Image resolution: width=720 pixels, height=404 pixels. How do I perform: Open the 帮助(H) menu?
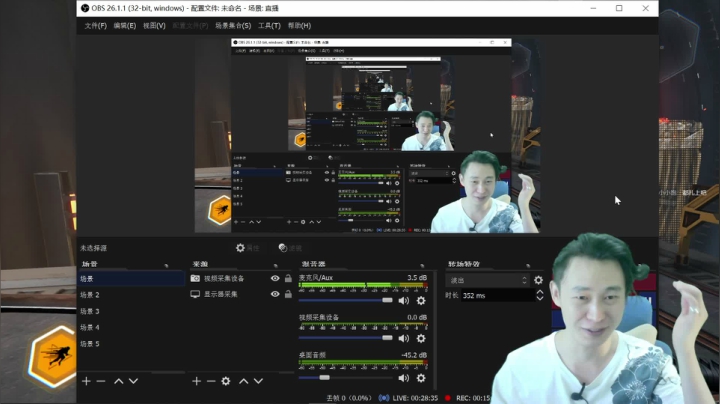pyautogui.click(x=299, y=26)
